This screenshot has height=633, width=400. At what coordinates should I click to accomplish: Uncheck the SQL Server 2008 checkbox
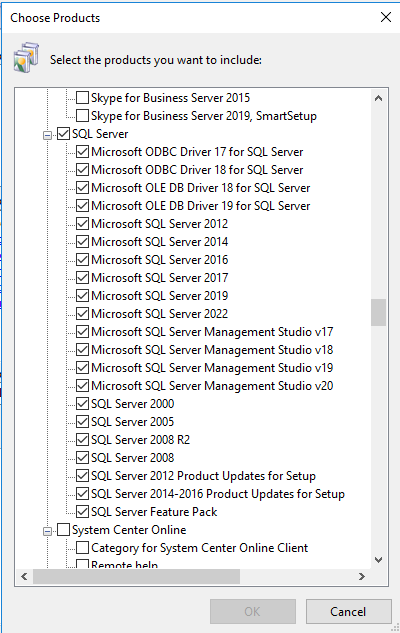[x=82, y=458]
